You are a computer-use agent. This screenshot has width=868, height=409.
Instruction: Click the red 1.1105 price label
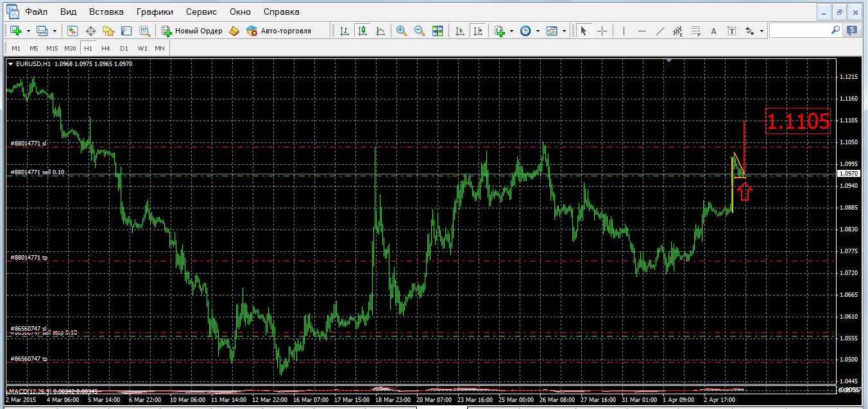799,121
